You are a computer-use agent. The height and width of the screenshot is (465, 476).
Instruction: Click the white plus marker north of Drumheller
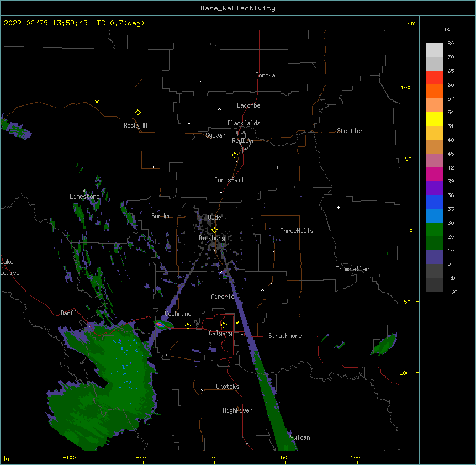pos(338,207)
